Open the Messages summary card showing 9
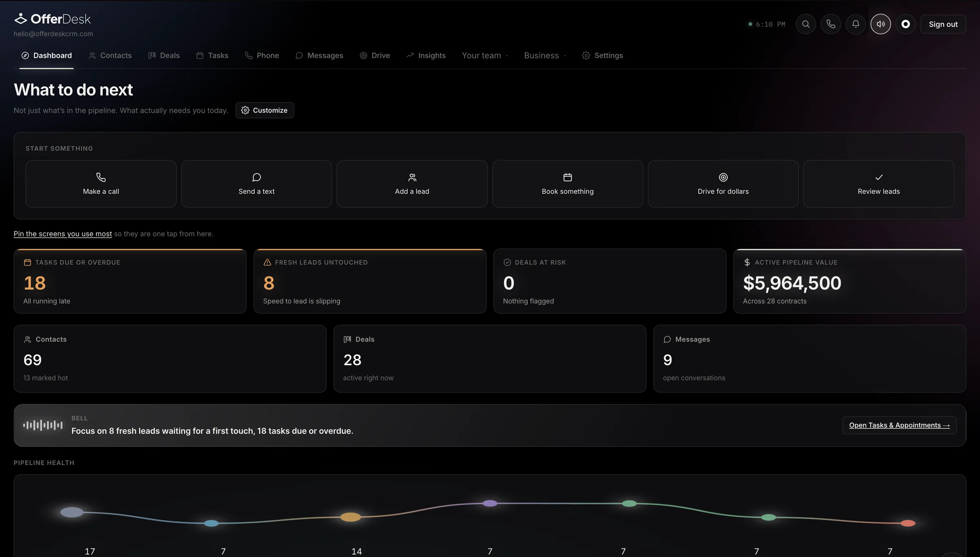980x557 pixels. 810,359
